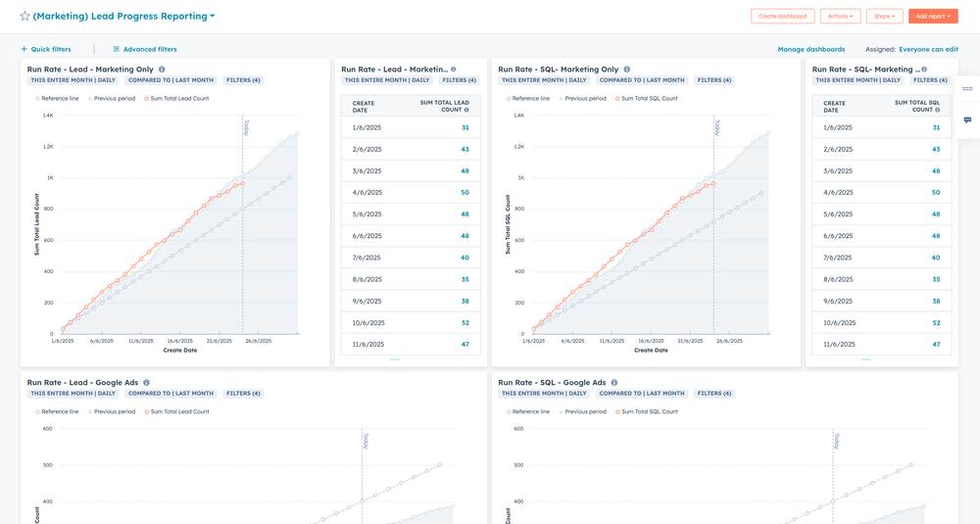Click the grid handle icon on right edge
This screenshot has width=980, height=524.
tap(967, 89)
